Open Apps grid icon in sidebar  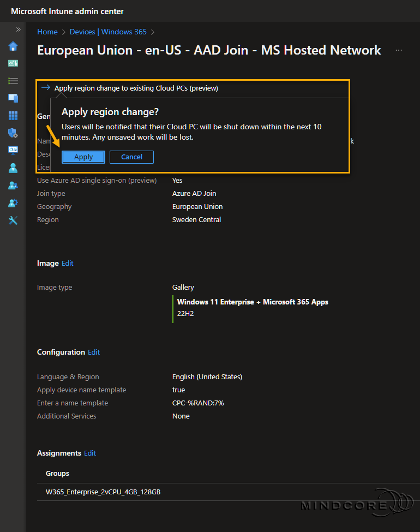(13, 115)
